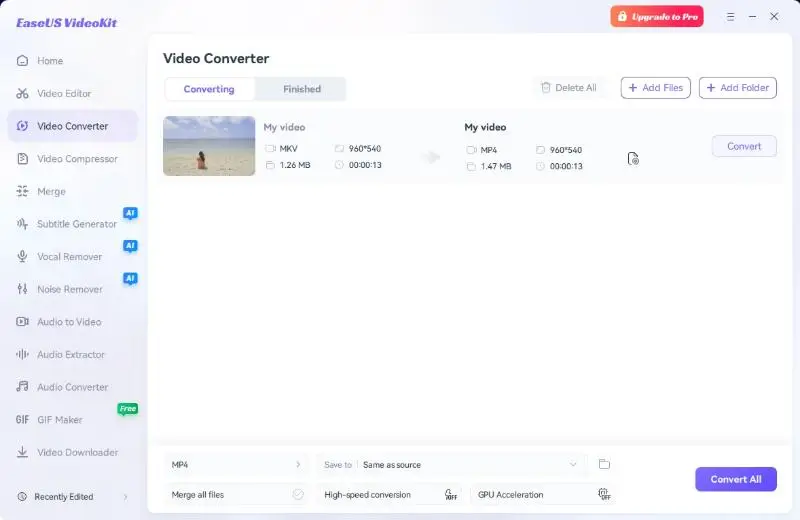Open Audio Extractor waveform icon
This screenshot has height=520, width=800.
pyautogui.click(x=22, y=355)
